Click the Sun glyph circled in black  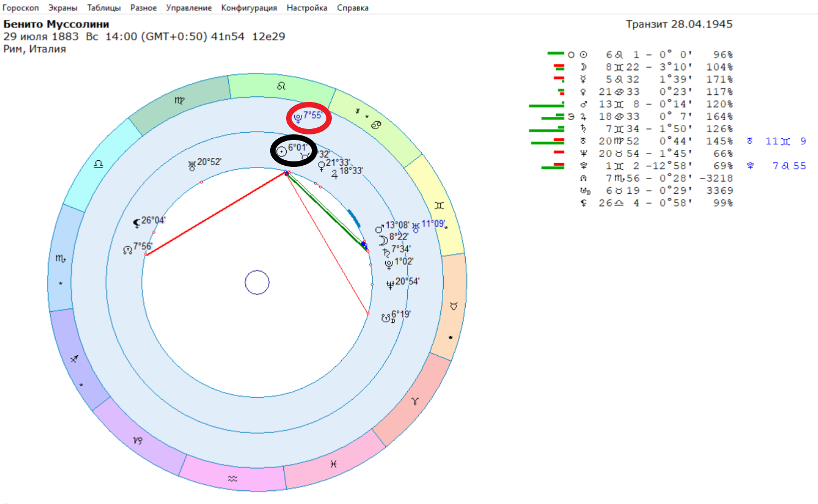pyautogui.click(x=282, y=151)
